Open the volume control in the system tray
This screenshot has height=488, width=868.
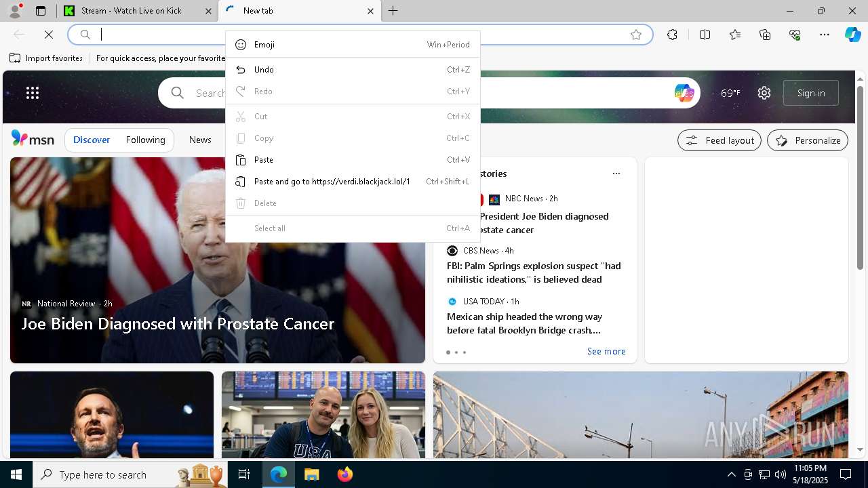(781, 474)
